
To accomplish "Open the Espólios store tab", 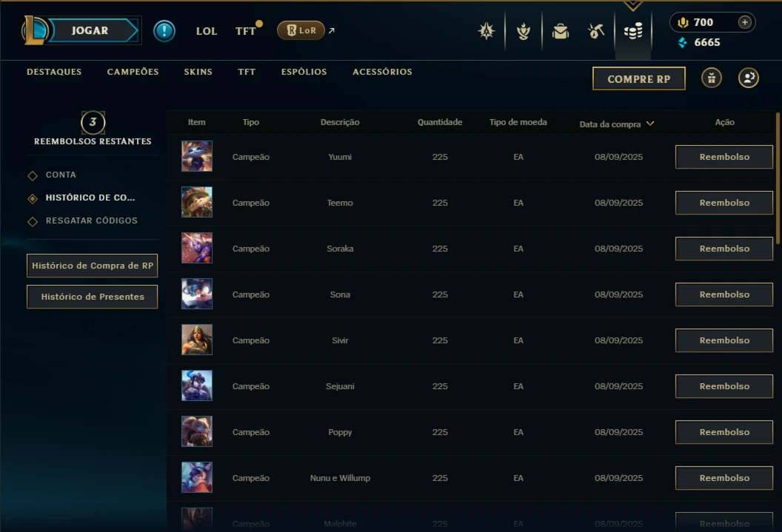I will coord(304,72).
